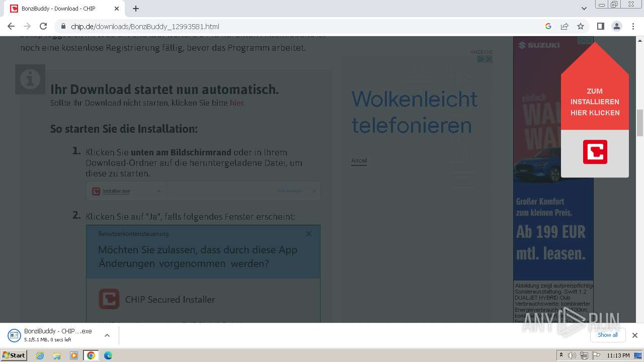The width and height of the screenshot is (644, 362).
Task: Launch Internet Explorer from the taskbar
Action: [40, 355]
